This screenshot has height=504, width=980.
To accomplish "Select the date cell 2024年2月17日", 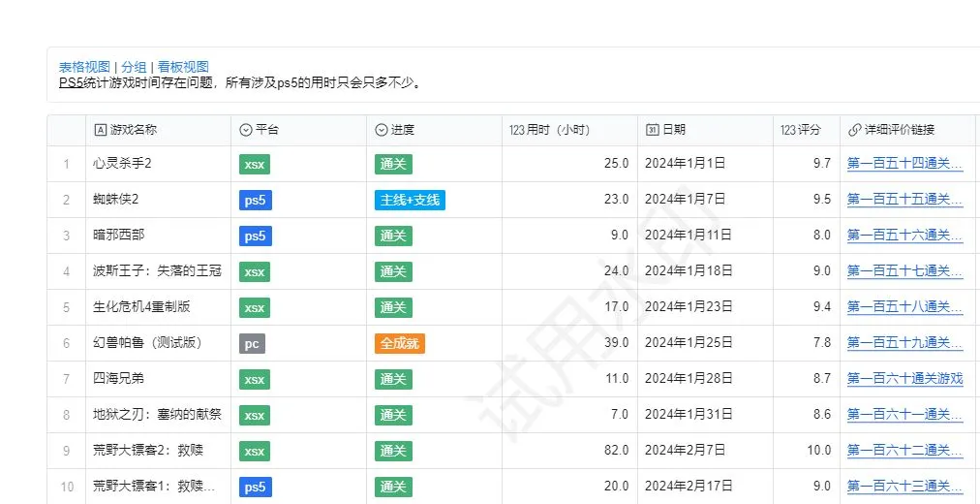I will tap(706, 486).
